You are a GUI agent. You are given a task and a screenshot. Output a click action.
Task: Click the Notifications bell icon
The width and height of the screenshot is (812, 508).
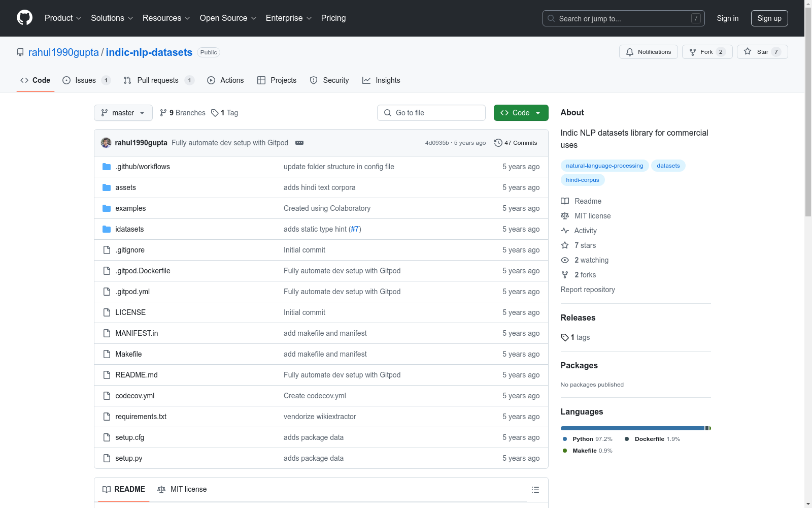pyautogui.click(x=630, y=52)
